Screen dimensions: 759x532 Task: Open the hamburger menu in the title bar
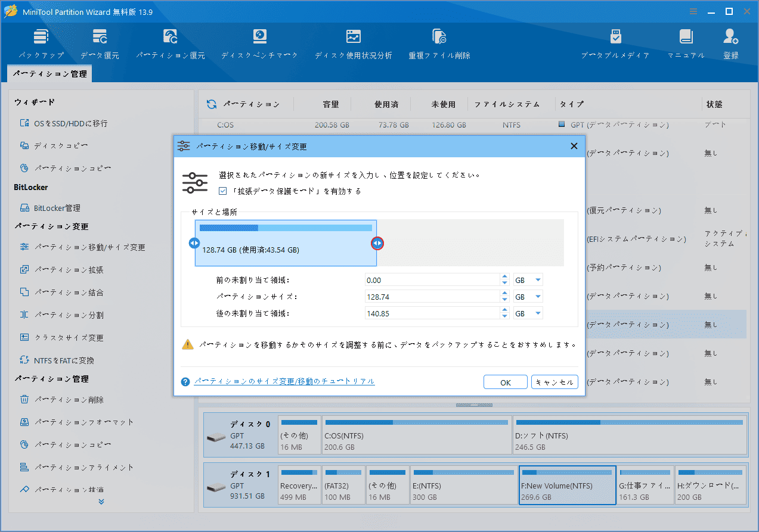[x=693, y=11]
